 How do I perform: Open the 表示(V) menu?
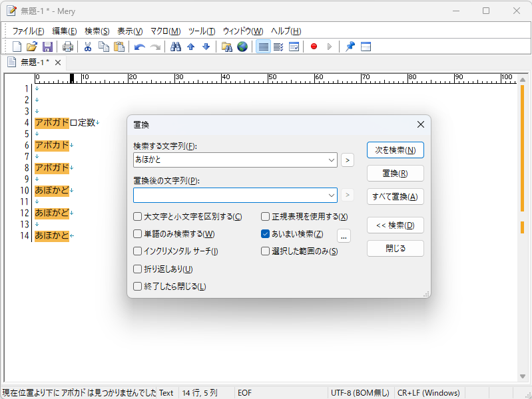(x=130, y=31)
